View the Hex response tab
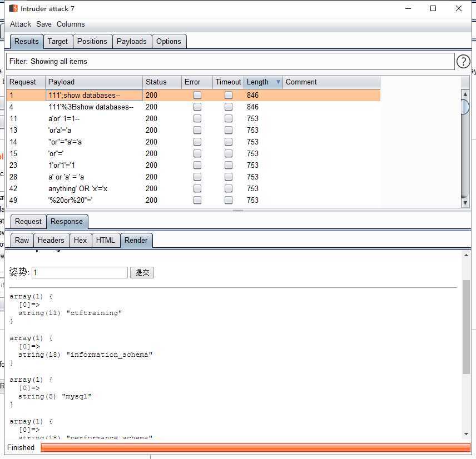Viewport: 476px width, 459px height. (80, 241)
